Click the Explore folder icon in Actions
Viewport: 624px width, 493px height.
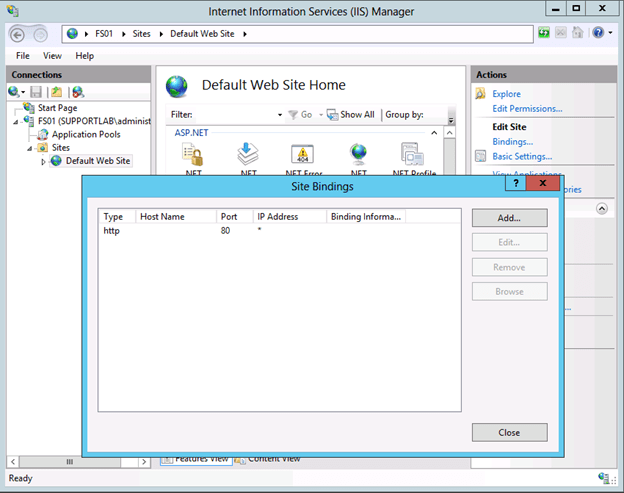[x=480, y=94]
